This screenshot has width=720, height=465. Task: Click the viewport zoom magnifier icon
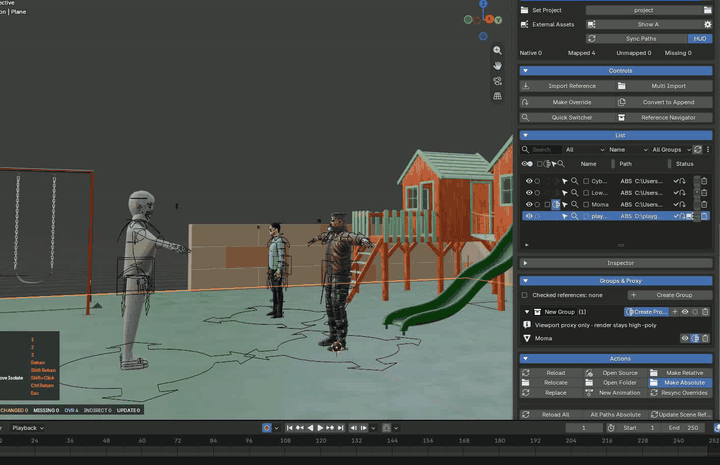click(x=497, y=50)
